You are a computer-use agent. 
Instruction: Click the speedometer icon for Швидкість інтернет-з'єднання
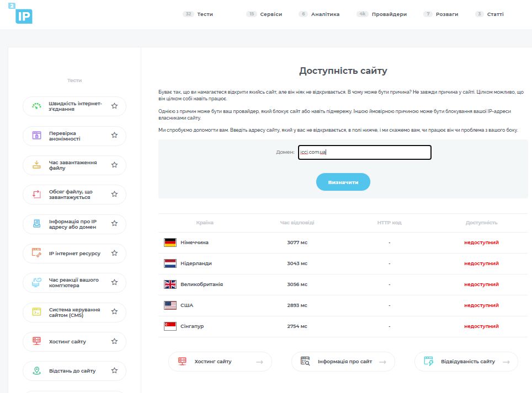click(37, 106)
